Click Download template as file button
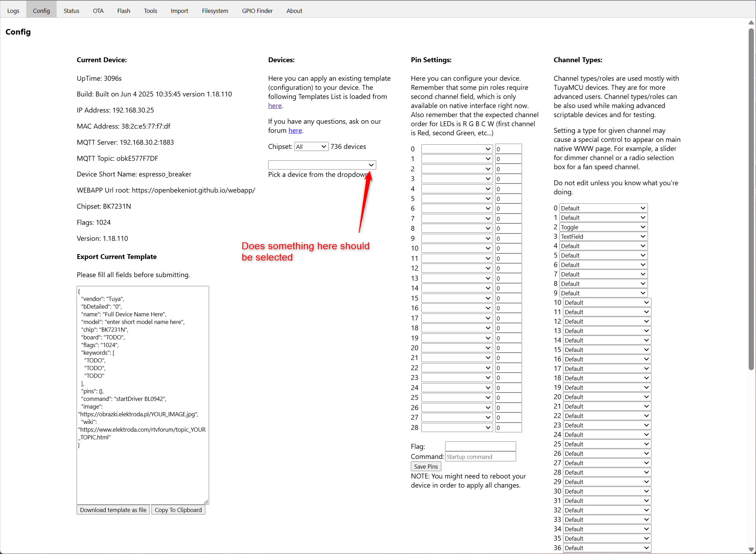 click(x=113, y=510)
